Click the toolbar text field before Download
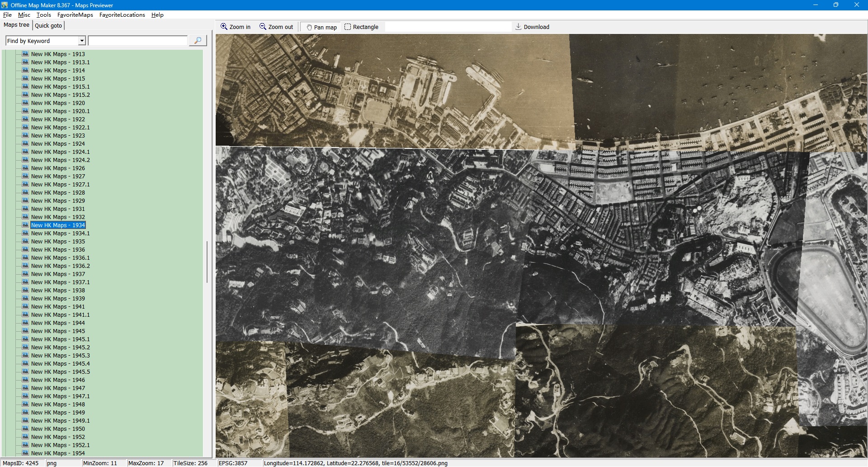The height and width of the screenshot is (467, 868). (448, 27)
